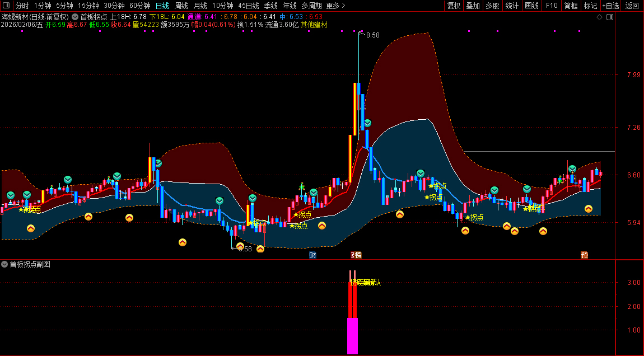Open the 多周期 multi-period view

point(311,6)
